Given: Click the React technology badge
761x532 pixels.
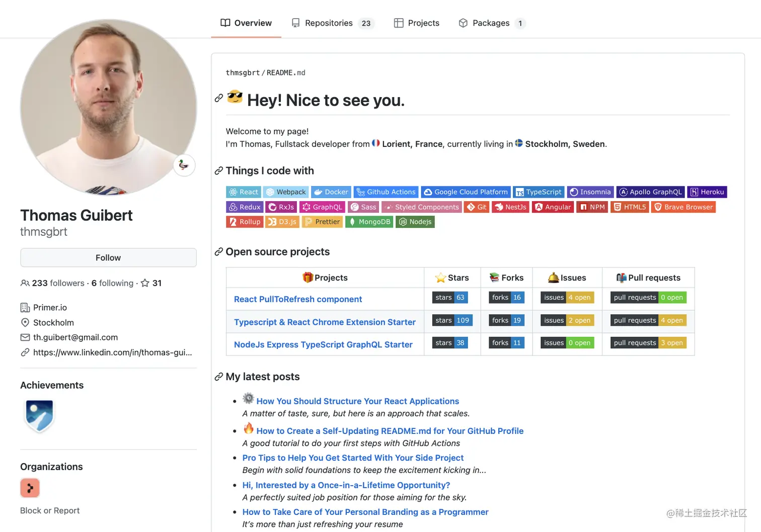Looking at the screenshot, I should pyautogui.click(x=243, y=192).
